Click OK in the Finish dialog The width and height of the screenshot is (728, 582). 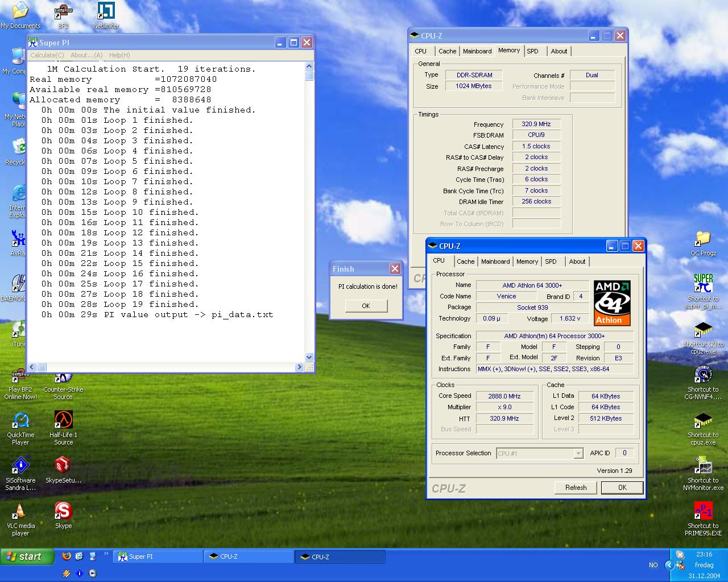tap(366, 306)
